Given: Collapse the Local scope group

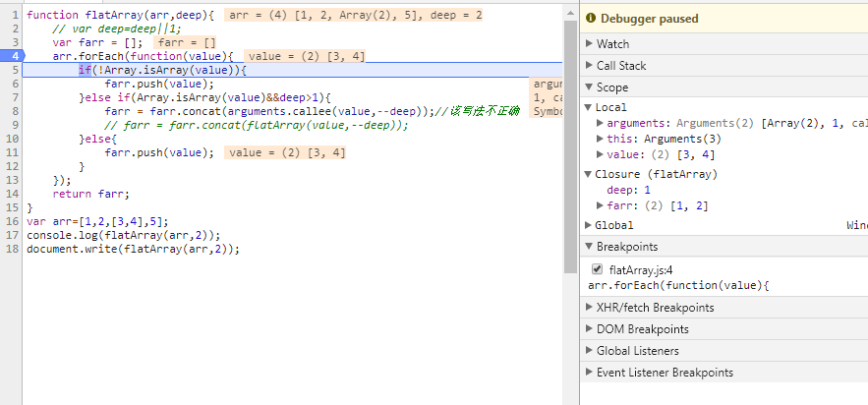Looking at the screenshot, I should point(589,107).
